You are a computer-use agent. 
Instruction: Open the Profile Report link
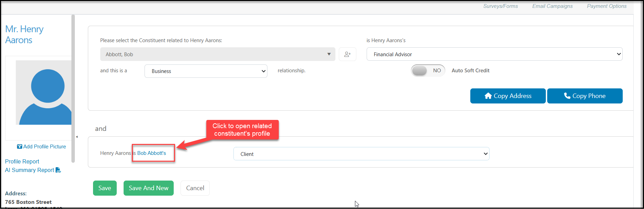22,161
